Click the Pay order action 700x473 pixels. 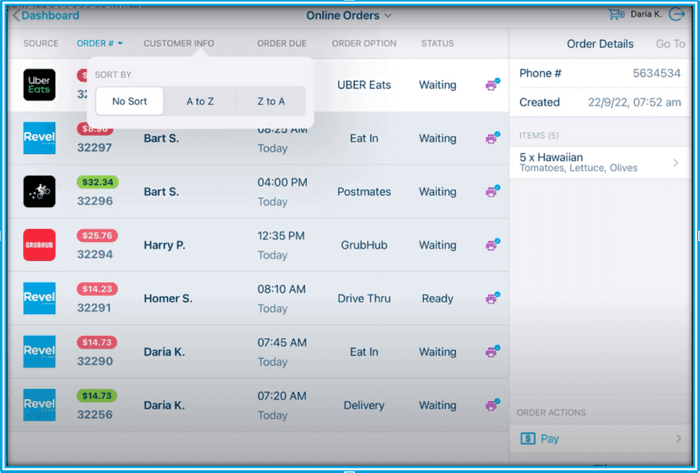600,439
